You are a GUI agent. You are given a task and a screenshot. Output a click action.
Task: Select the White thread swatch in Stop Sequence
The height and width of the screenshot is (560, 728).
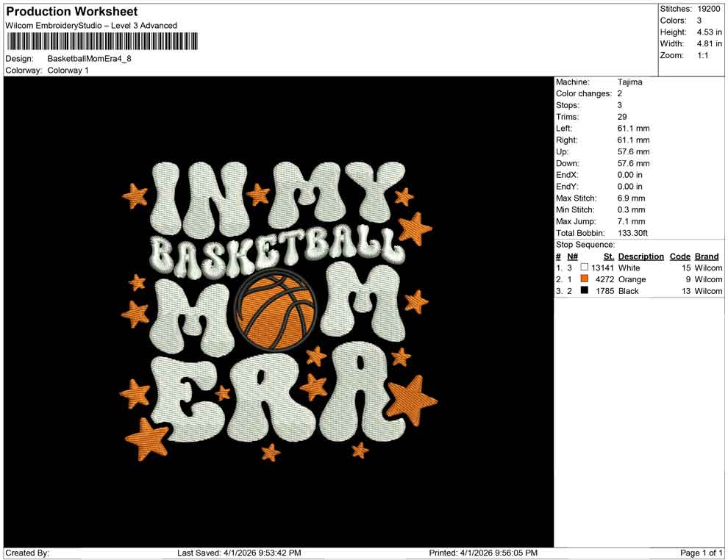586,268
